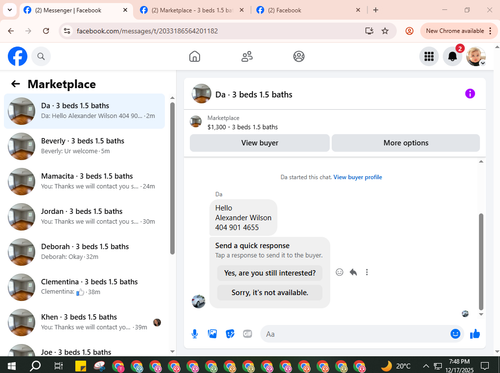500x373 pixels.
Task: Show hidden tray icons chevron
Action: point(426,366)
